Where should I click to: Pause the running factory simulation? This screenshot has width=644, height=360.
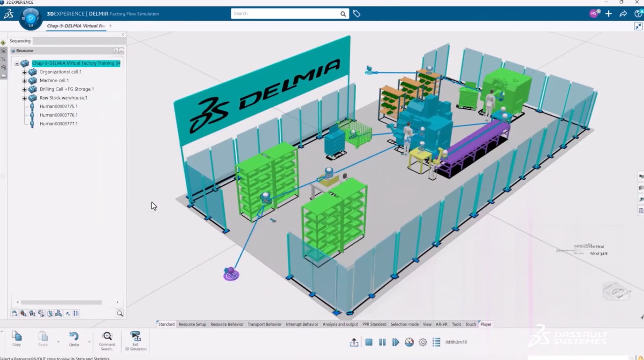(x=382, y=342)
